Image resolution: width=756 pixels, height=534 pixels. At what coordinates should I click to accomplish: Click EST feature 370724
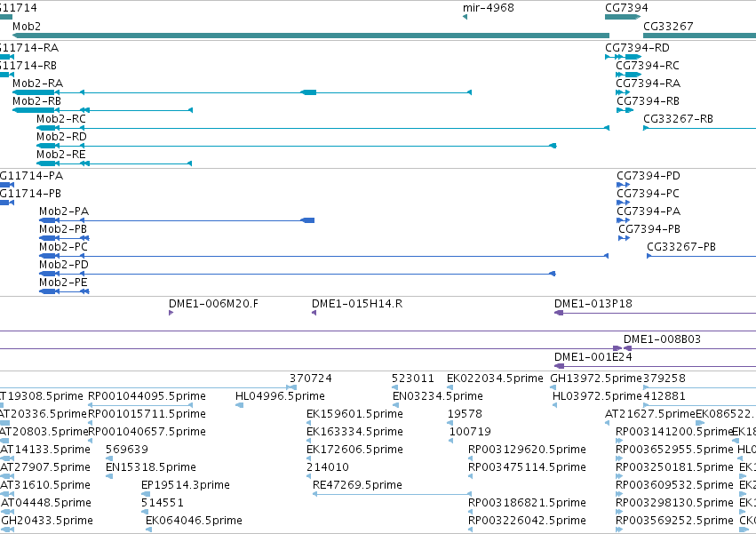(291, 387)
